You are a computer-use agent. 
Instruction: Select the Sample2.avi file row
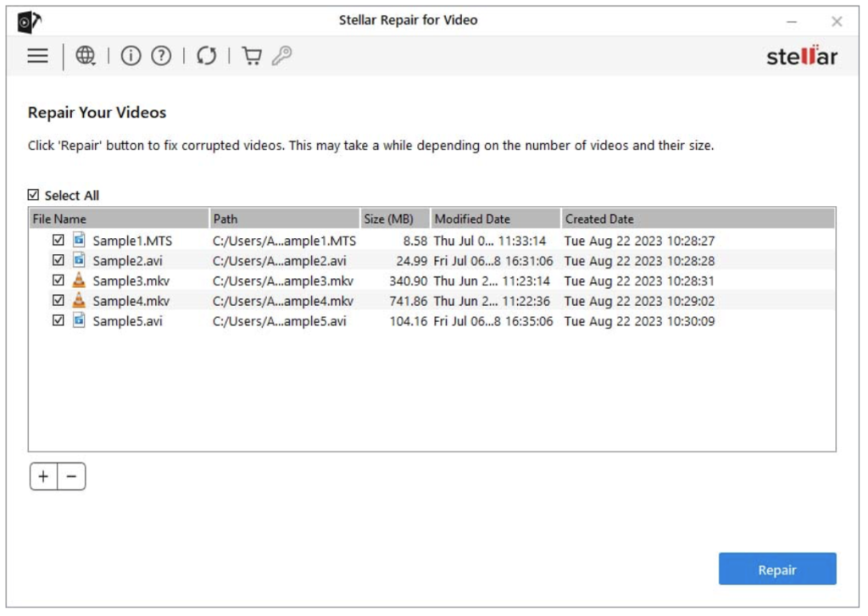[x=127, y=261]
